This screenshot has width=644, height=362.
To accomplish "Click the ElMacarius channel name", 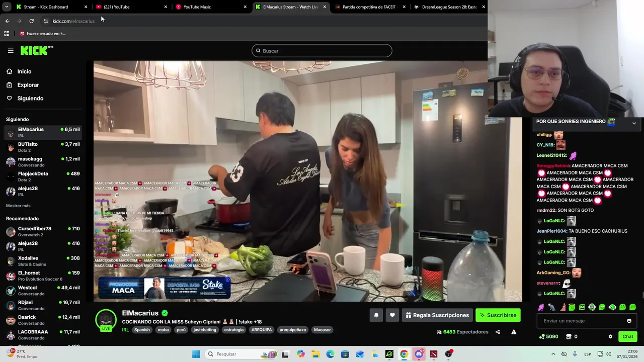I will (140, 313).
